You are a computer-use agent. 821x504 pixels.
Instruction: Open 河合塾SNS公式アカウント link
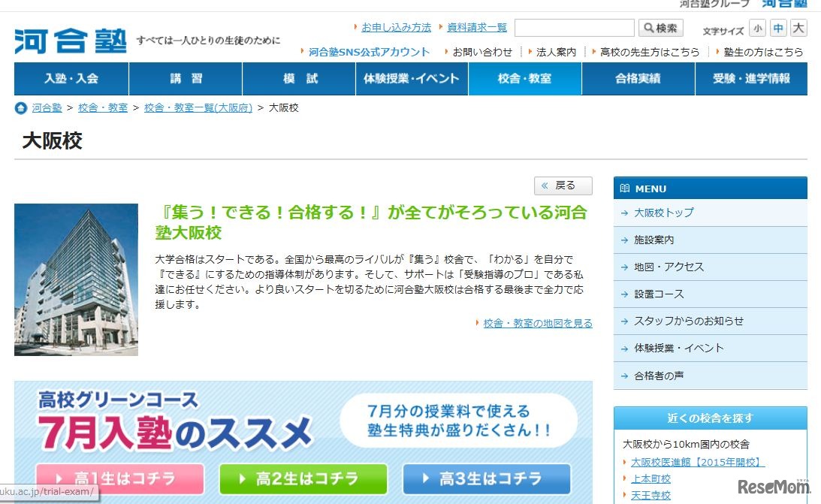(x=369, y=52)
